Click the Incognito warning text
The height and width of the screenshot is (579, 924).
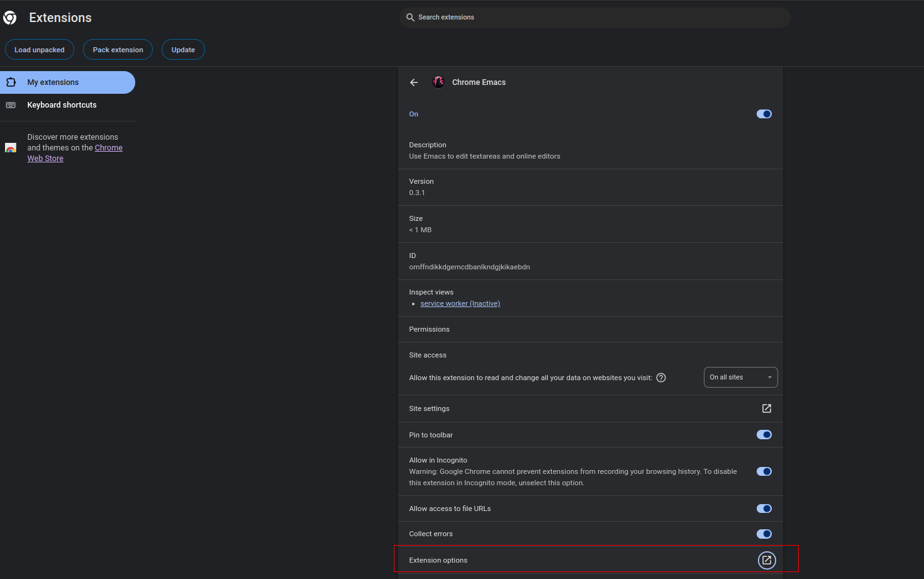pyautogui.click(x=573, y=477)
